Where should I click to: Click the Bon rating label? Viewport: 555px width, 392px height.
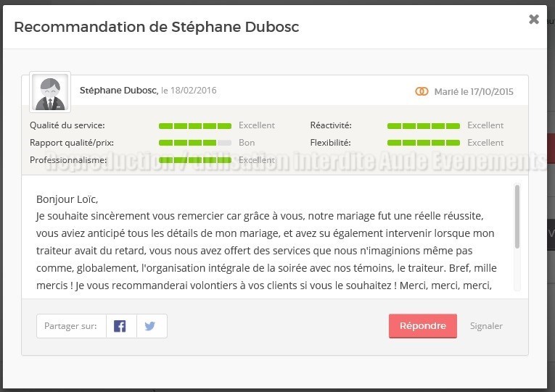(247, 143)
